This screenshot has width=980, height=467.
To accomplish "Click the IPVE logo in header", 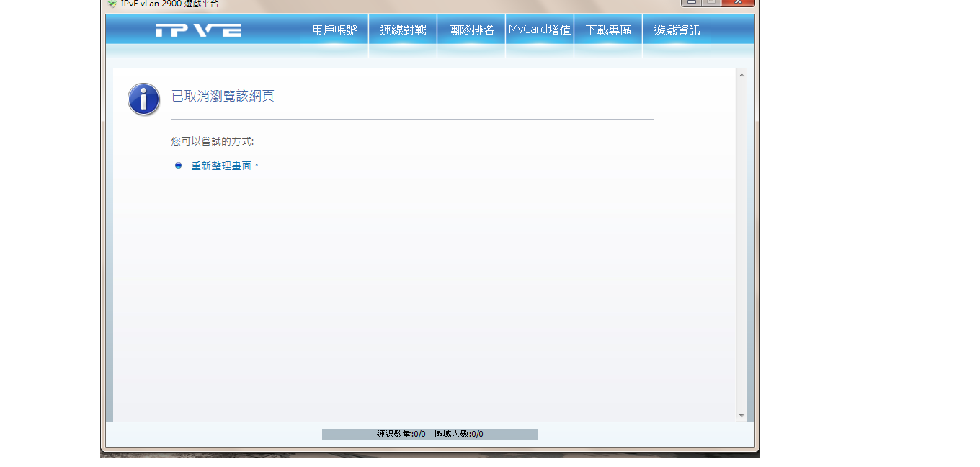I will click(198, 30).
